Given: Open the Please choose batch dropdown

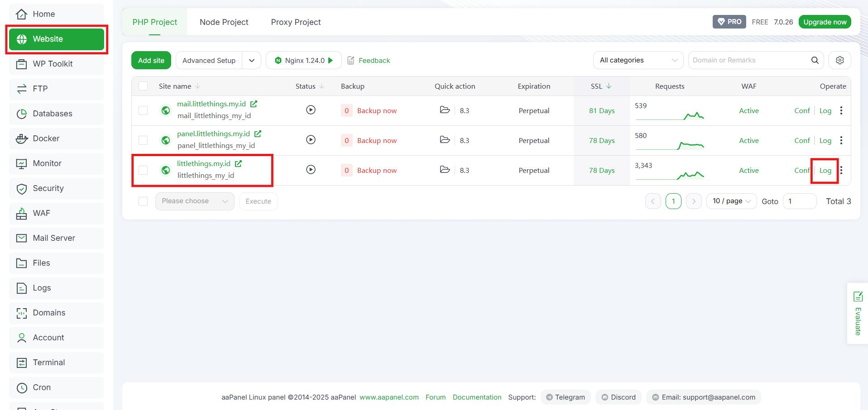Looking at the screenshot, I should (x=195, y=201).
